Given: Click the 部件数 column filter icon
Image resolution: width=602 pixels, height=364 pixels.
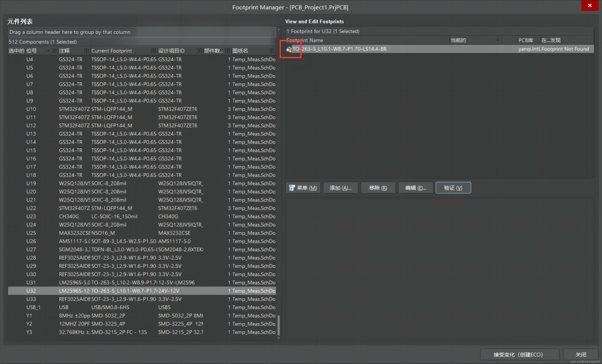Looking at the screenshot, I should [227, 51].
